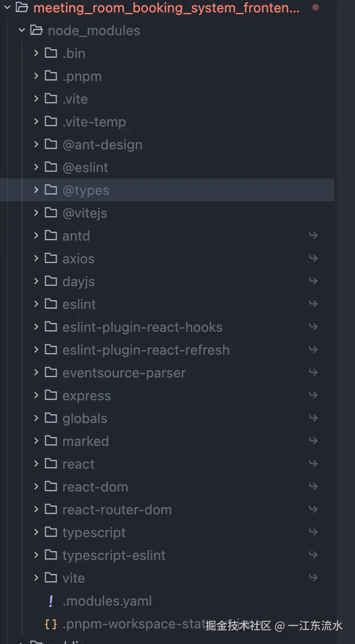This screenshot has height=644, width=355.
Task: Click the folder icon next to .pnpm
Action: (51, 76)
